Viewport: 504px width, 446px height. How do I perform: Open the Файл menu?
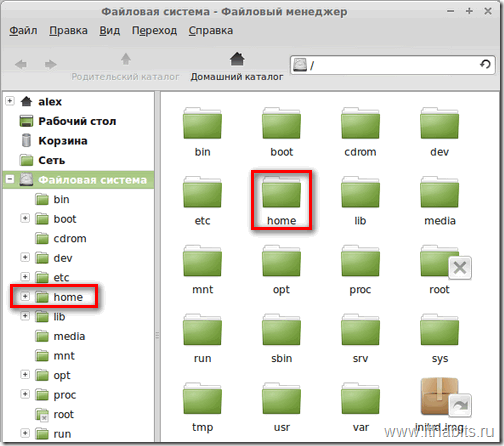coord(23,31)
